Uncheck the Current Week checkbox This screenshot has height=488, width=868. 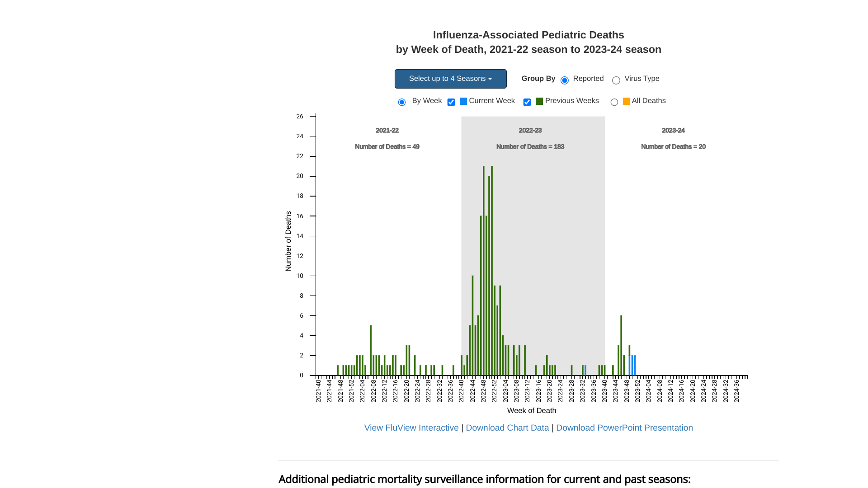pos(451,102)
